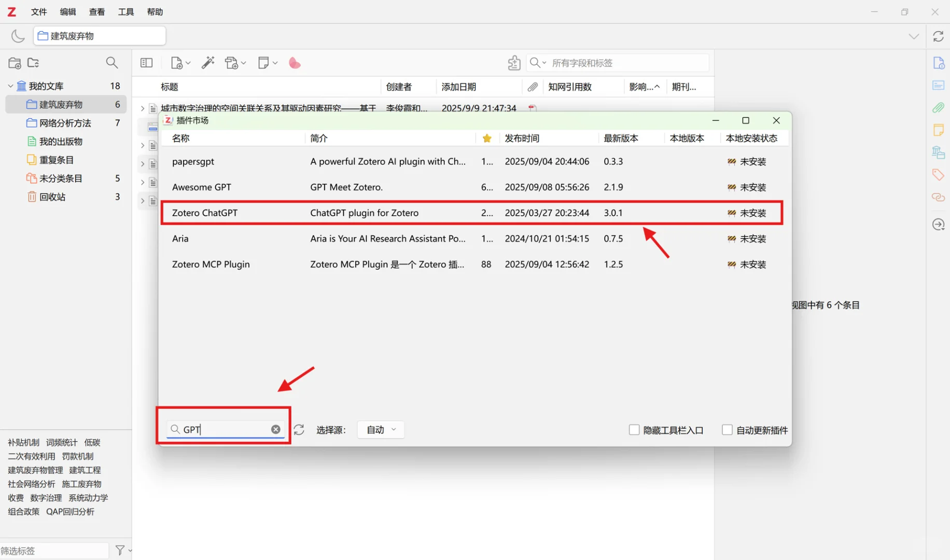Click the 筛选标签 filter field
The image size is (950, 560).
[x=54, y=551]
